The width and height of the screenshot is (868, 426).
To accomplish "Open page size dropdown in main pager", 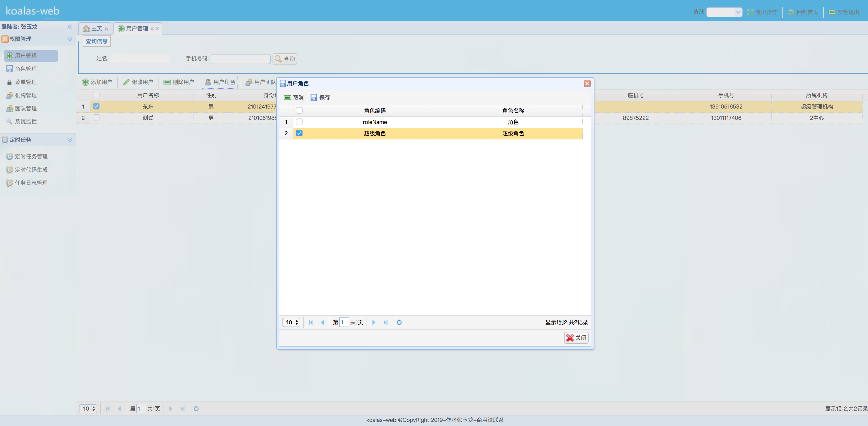I will pyautogui.click(x=88, y=409).
